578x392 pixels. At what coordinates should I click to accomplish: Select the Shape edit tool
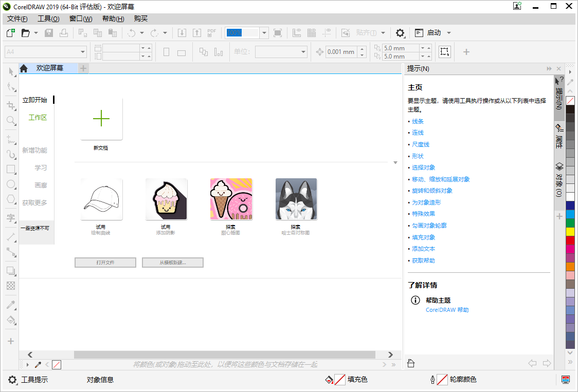[11, 87]
